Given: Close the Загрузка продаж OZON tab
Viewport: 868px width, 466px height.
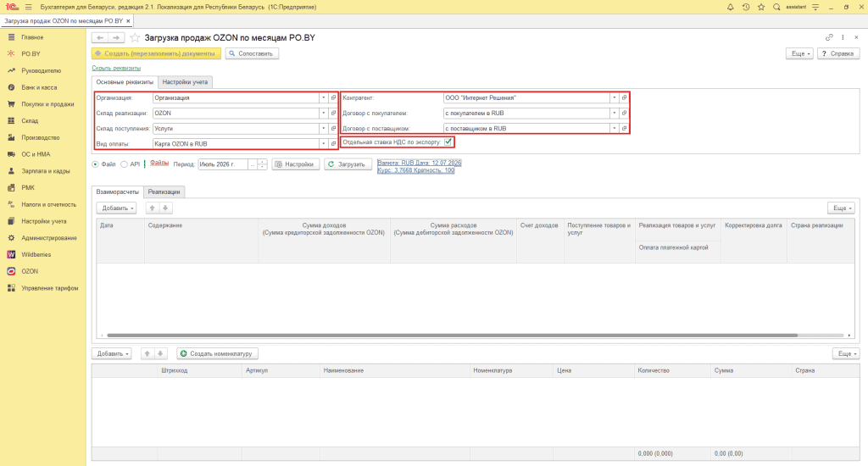Looking at the screenshot, I should click(129, 21).
